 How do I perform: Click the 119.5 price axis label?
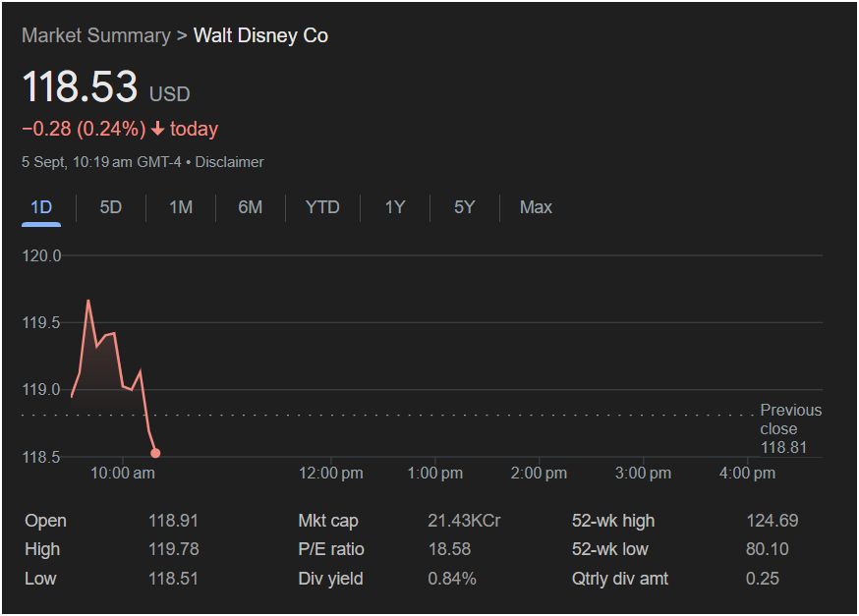click(x=41, y=322)
